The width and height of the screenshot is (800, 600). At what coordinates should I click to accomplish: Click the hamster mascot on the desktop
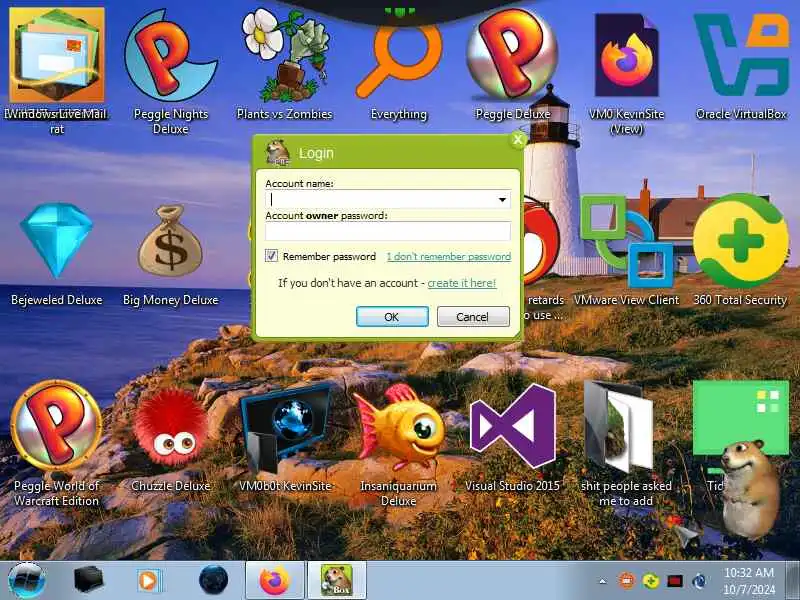click(x=749, y=490)
